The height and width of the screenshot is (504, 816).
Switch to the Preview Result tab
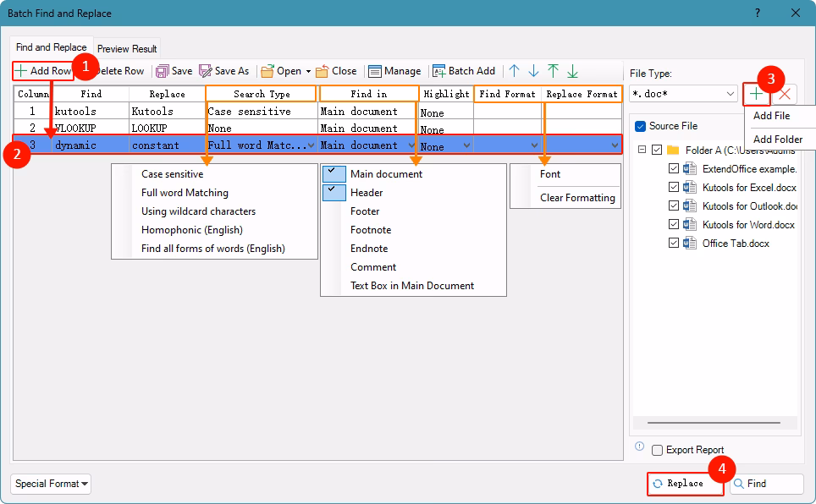click(x=127, y=49)
